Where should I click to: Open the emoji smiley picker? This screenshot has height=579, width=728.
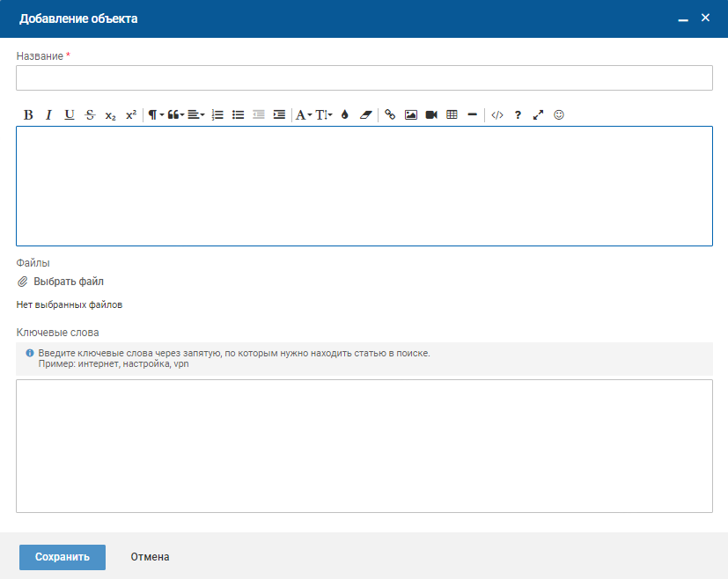coord(558,114)
